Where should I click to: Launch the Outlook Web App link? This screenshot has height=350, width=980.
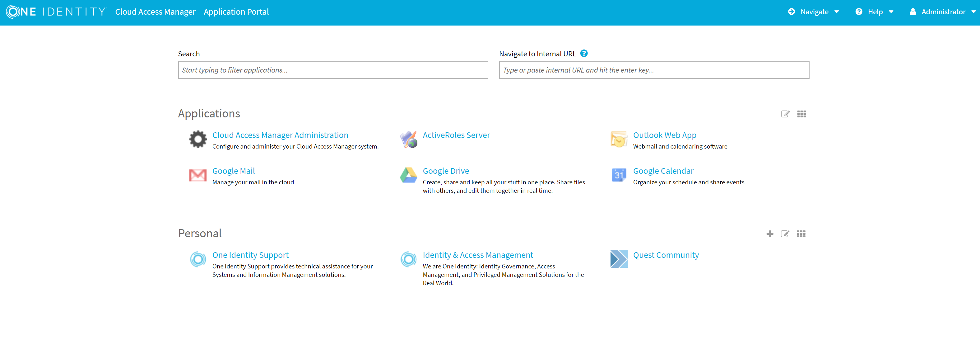(x=665, y=135)
